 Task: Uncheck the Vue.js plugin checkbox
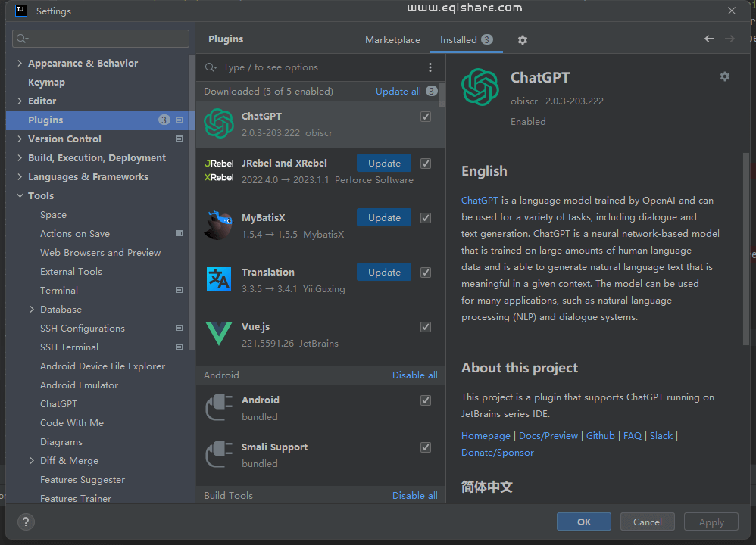pyautogui.click(x=426, y=327)
